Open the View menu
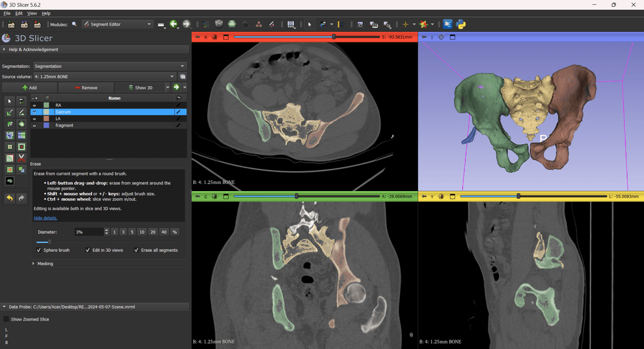644x349 pixels. click(x=32, y=13)
